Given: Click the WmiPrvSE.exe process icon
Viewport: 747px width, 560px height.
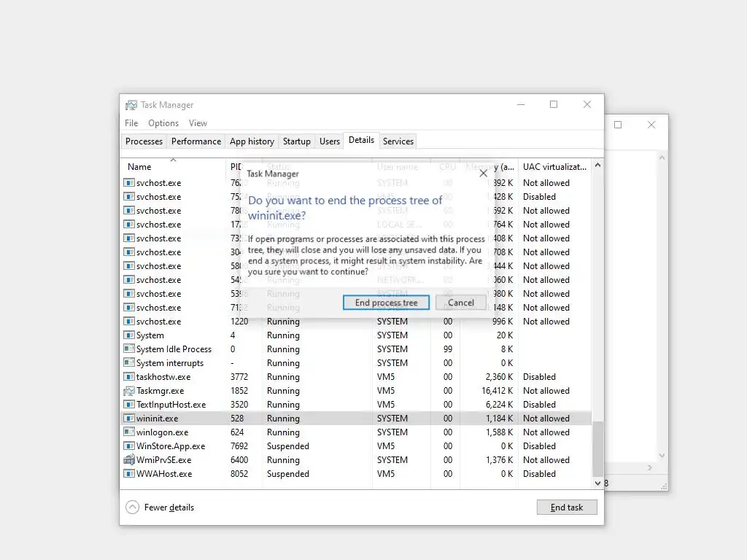Looking at the screenshot, I should coord(128,460).
